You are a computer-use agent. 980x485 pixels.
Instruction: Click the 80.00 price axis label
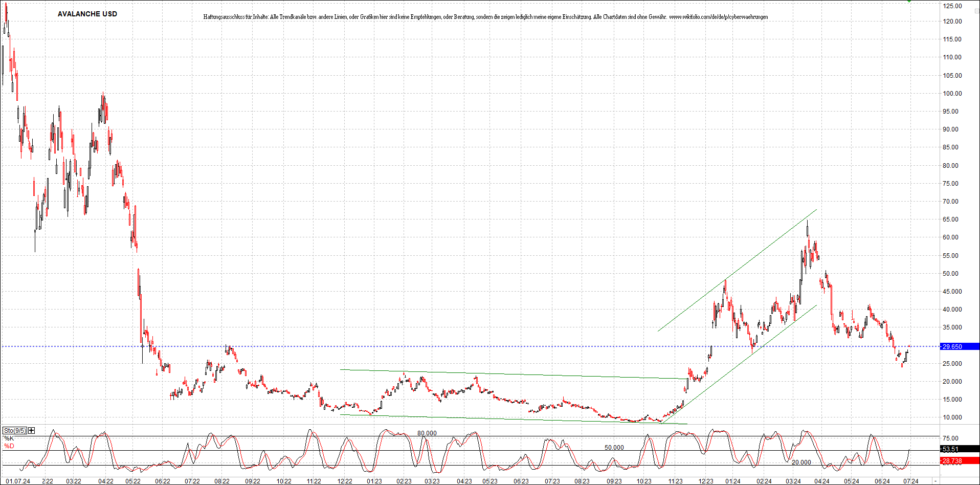(x=951, y=166)
